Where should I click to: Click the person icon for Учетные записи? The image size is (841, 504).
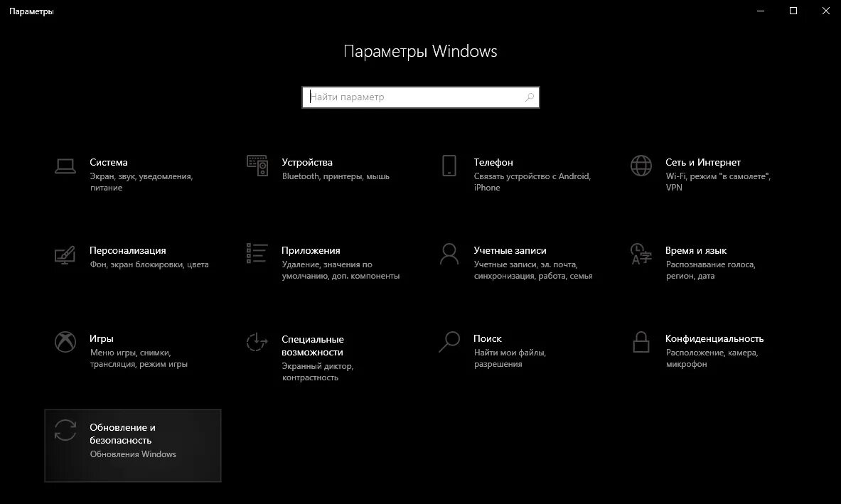[449, 254]
